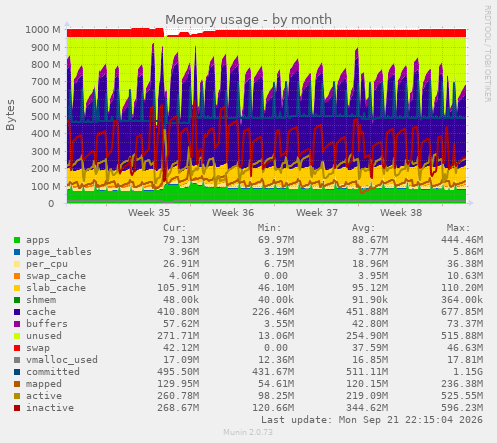
Task: Click the 'shmem' legend label
Action: pos(41,300)
